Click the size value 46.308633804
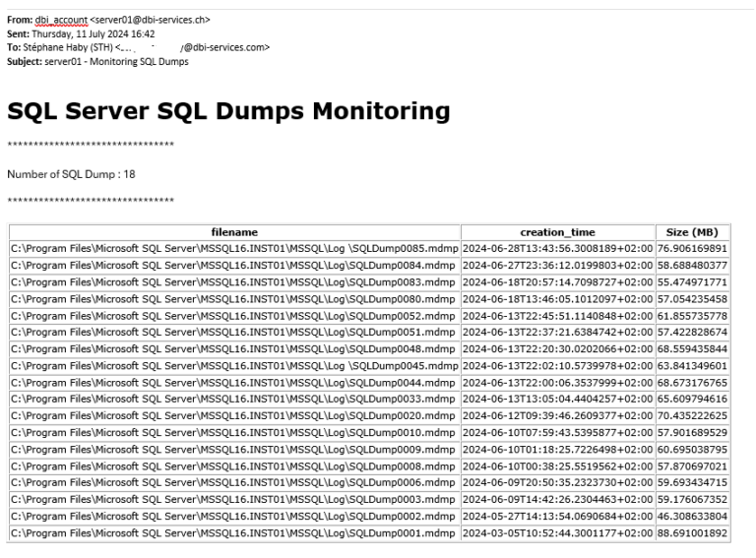The height and width of the screenshot is (558, 756). [x=693, y=517]
